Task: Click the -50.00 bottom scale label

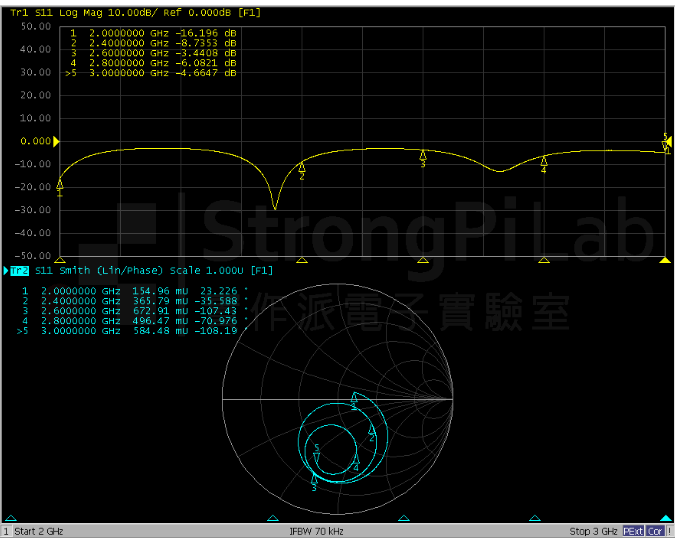Action: [32, 256]
